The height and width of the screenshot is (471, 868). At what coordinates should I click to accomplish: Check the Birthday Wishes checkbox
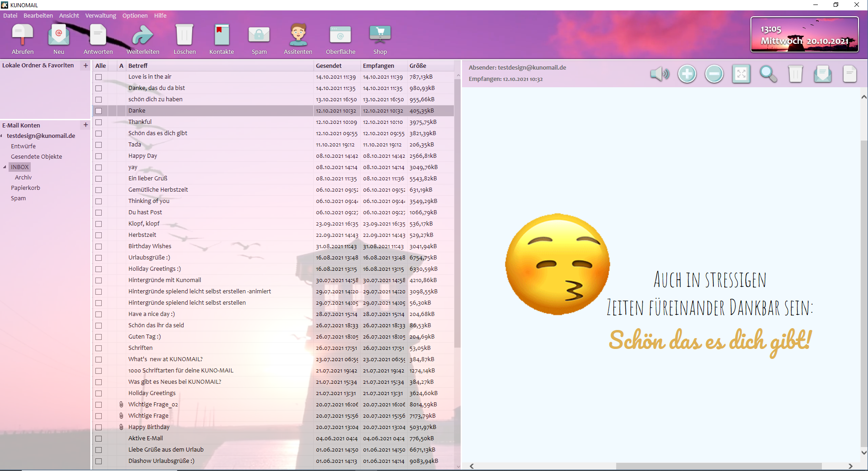[x=99, y=246]
